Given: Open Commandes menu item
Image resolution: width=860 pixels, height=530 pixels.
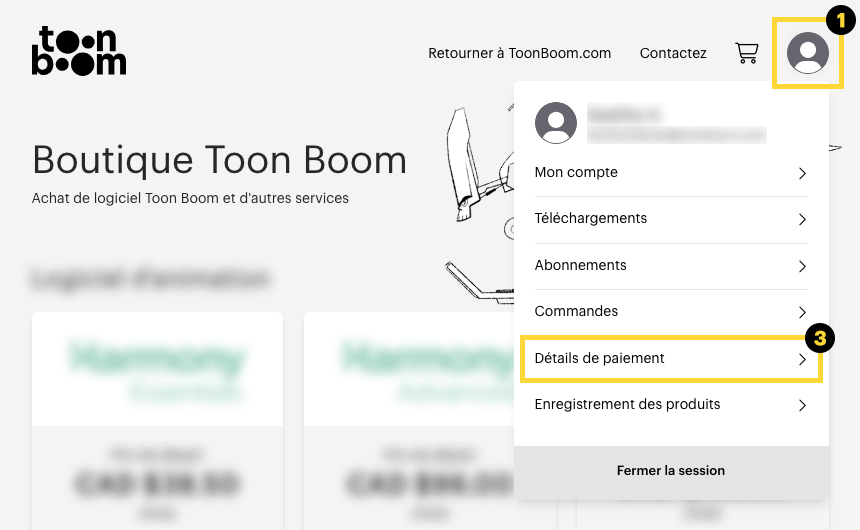Looking at the screenshot, I should 671,312.
